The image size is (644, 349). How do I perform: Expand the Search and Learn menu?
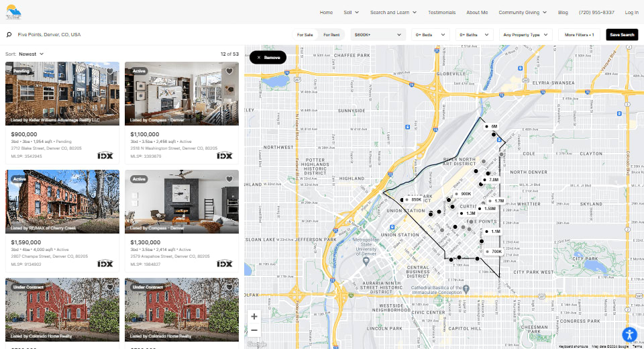click(394, 12)
